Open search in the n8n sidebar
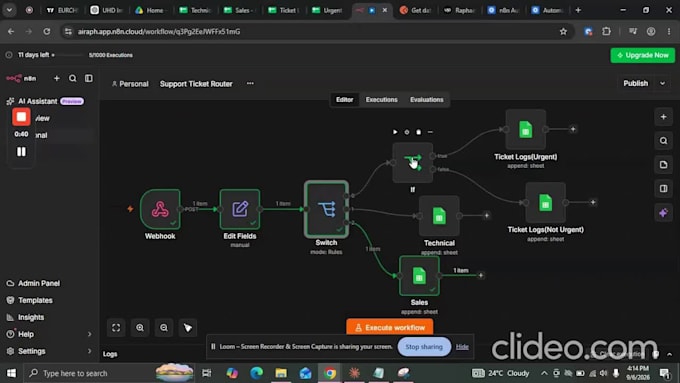680x383 pixels. [x=73, y=78]
